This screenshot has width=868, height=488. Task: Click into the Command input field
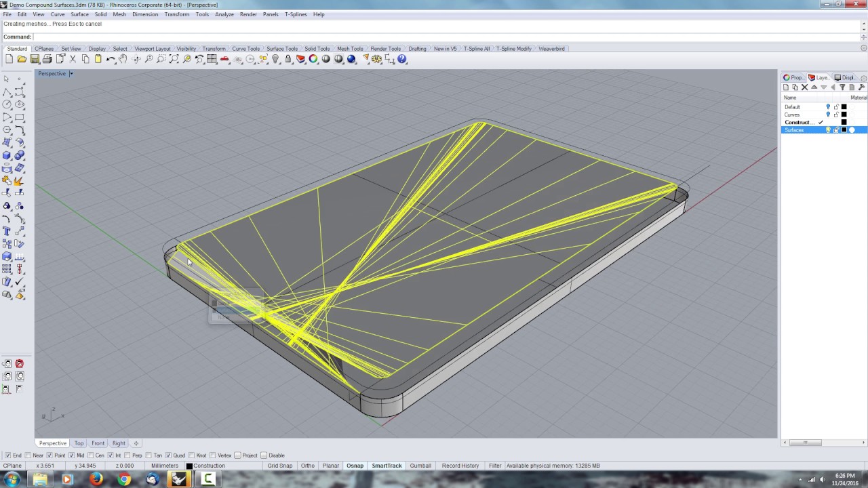(448, 37)
